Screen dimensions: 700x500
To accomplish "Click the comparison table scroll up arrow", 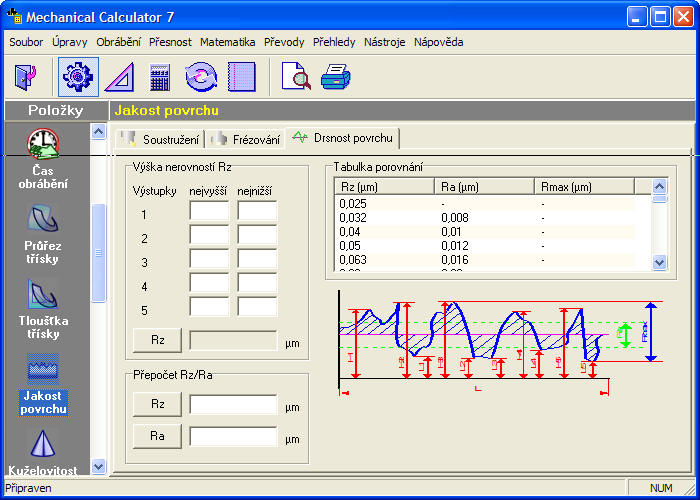I will (x=659, y=186).
